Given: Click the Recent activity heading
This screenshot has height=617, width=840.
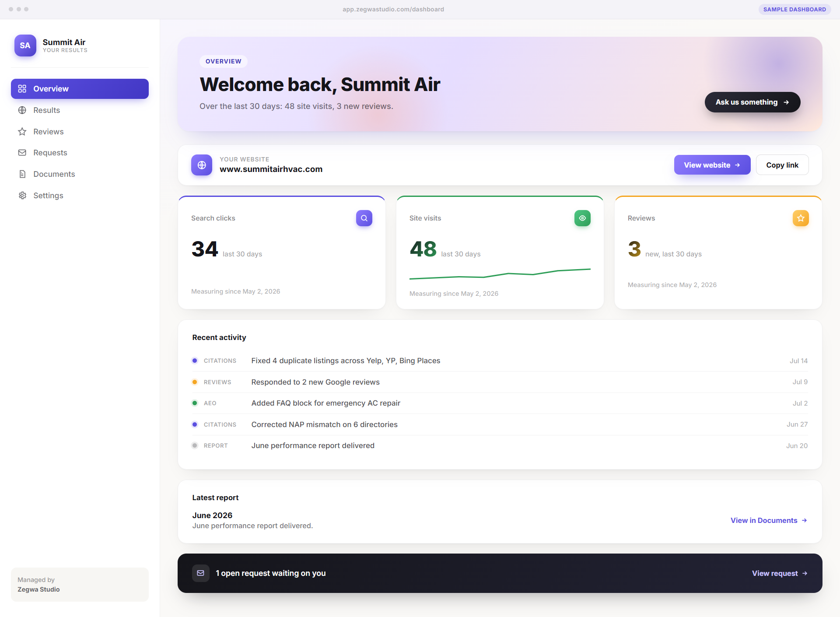Looking at the screenshot, I should click(x=219, y=337).
